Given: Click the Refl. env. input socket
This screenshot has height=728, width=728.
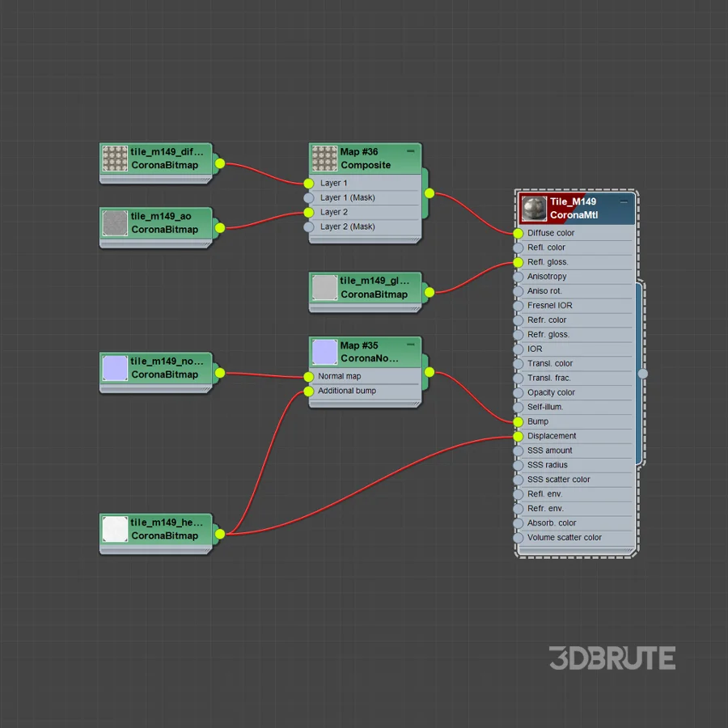Looking at the screenshot, I should pyautogui.click(x=518, y=494).
